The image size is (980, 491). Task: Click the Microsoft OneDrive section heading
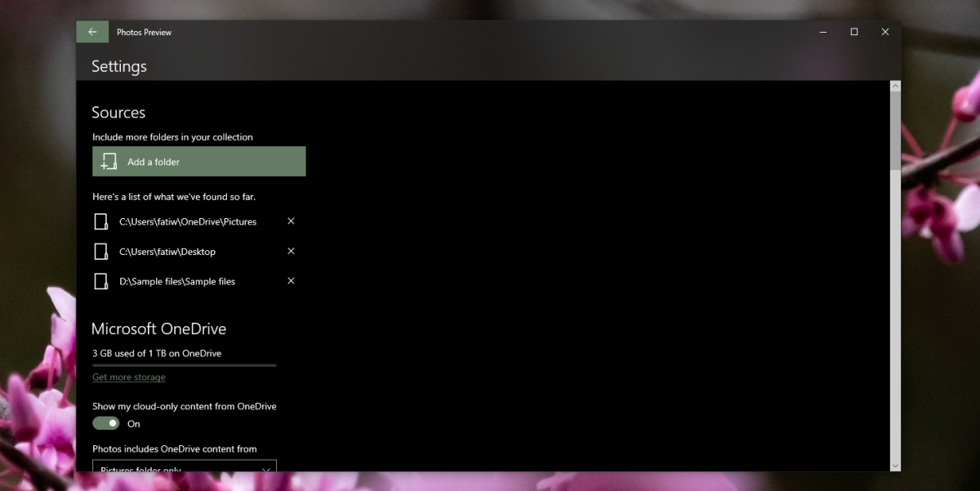pyautogui.click(x=159, y=328)
